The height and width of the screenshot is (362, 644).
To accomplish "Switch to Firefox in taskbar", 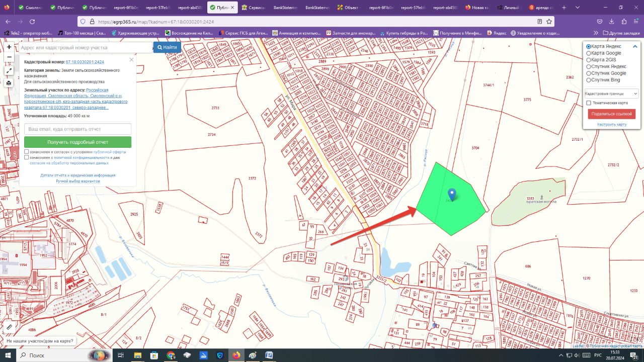I will [236, 355].
